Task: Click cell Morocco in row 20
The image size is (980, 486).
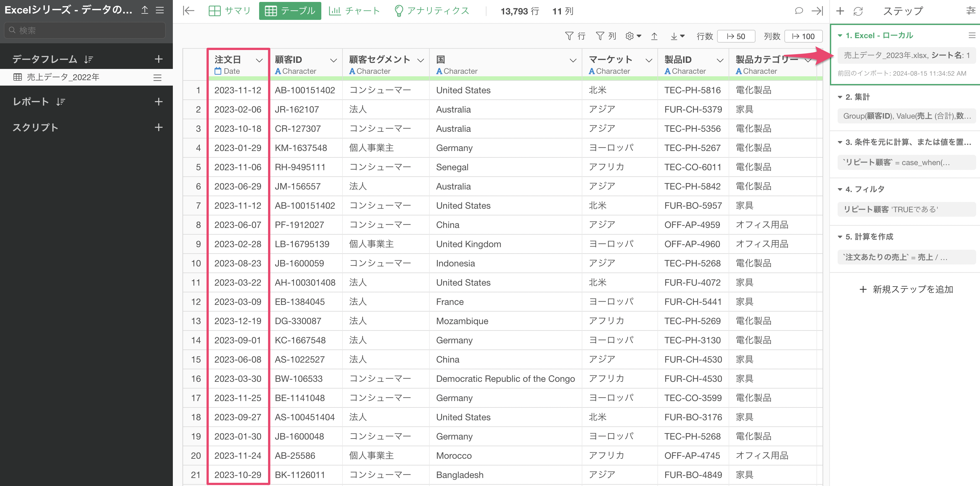Action: click(x=453, y=456)
